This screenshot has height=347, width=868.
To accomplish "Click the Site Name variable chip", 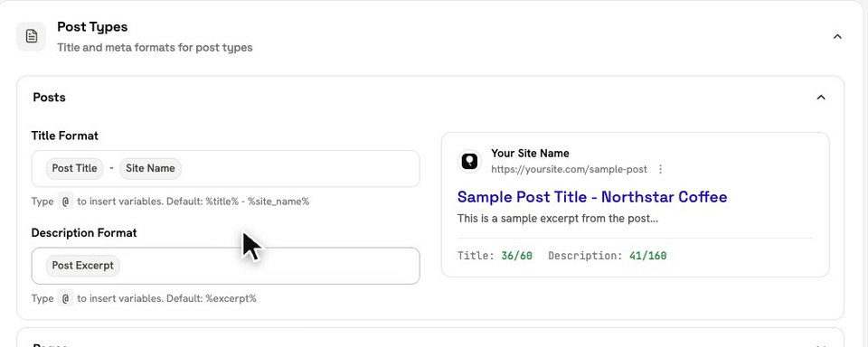I will pyautogui.click(x=150, y=168).
